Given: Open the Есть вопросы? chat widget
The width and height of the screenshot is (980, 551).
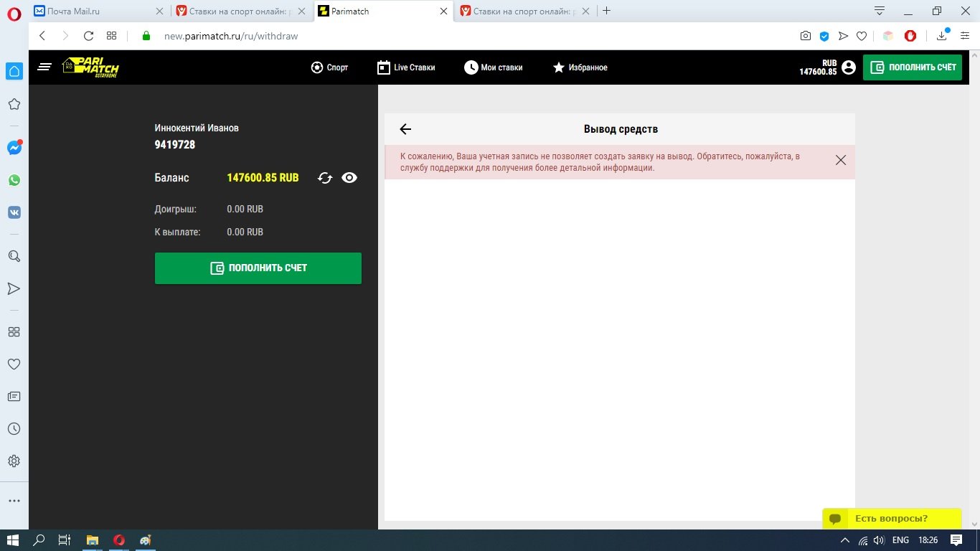Looking at the screenshot, I should (891, 519).
